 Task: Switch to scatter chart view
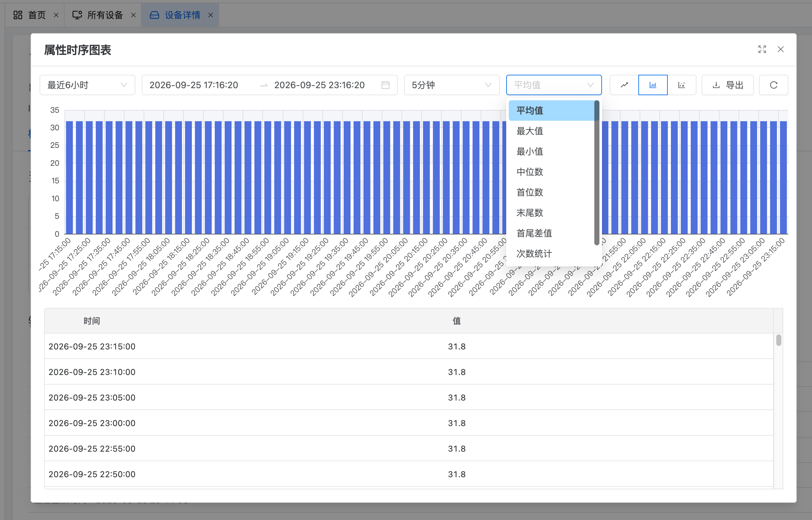[x=682, y=85]
